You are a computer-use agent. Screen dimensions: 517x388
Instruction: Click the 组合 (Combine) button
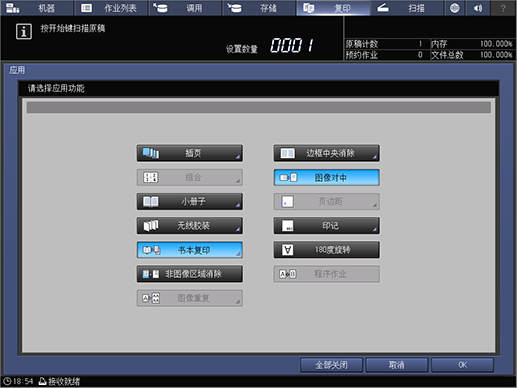tap(190, 177)
